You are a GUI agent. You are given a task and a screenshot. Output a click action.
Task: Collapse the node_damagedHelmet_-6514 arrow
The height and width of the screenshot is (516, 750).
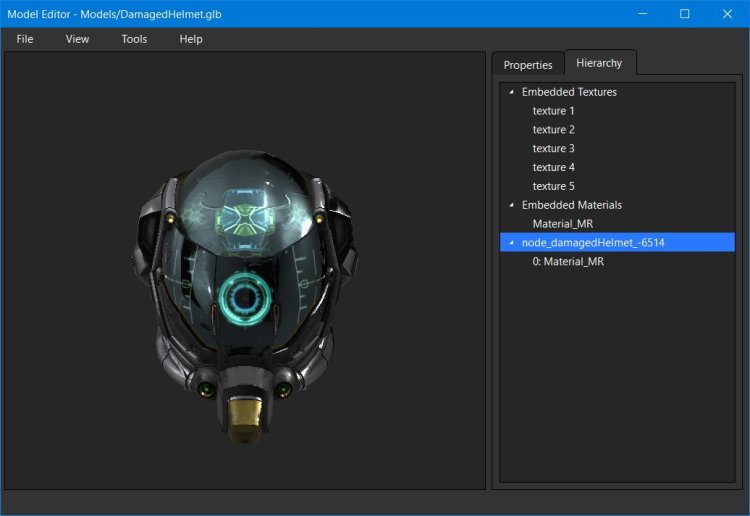[x=511, y=243]
